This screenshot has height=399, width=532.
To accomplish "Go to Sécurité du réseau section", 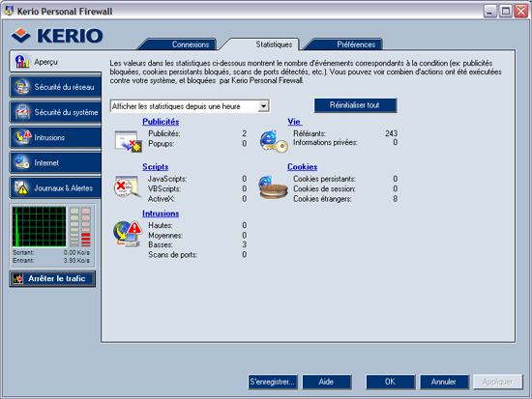I will coord(55,87).
